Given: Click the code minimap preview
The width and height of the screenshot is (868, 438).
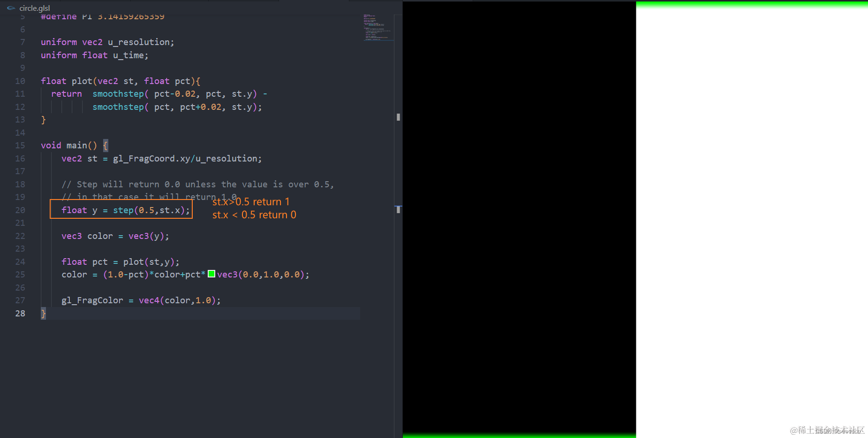Looking at the screenshot, I should click(378, 28).
